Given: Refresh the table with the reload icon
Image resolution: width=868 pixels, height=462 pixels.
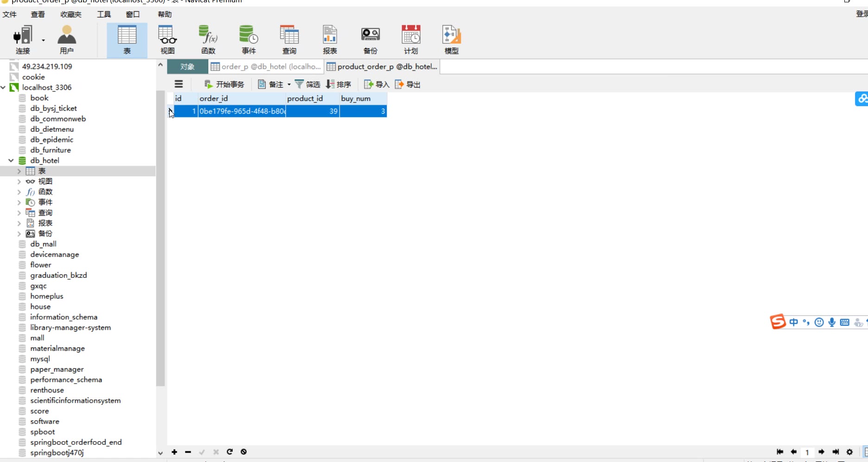Looking at the screenshot, I should coord(230,452).
